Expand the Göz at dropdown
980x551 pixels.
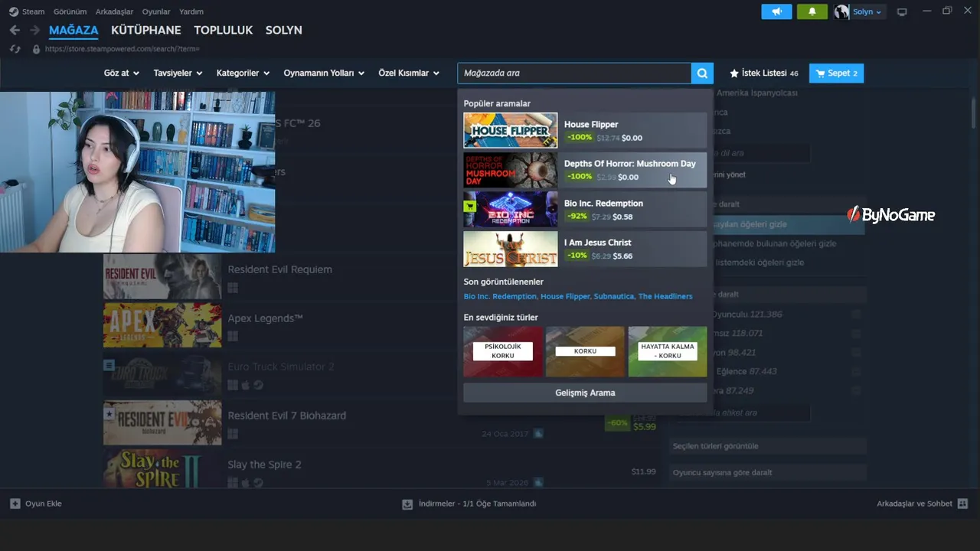122,73
